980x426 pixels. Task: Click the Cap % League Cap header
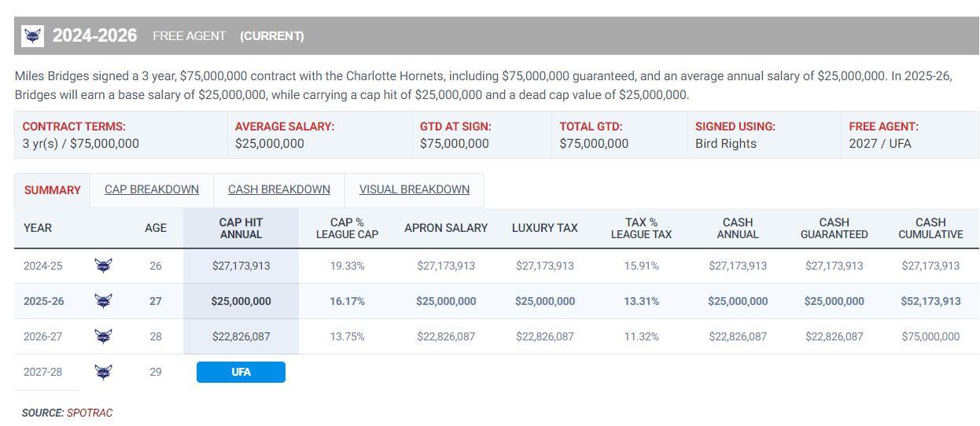(347, 228)
